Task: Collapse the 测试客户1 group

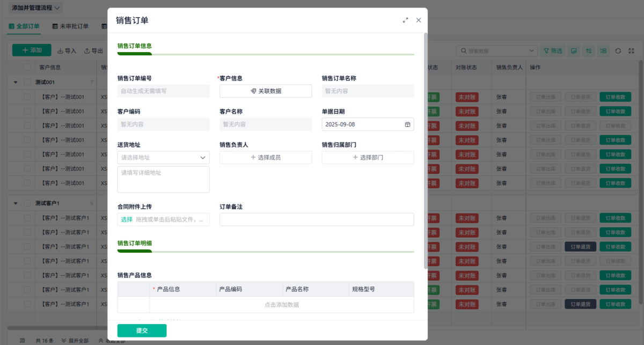Action: coord(15,203)
